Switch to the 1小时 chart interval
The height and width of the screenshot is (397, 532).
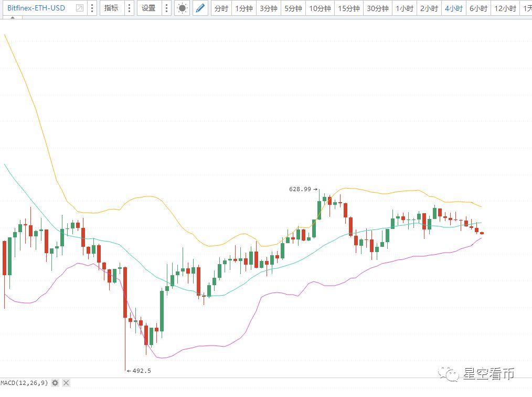pos(404,8)
